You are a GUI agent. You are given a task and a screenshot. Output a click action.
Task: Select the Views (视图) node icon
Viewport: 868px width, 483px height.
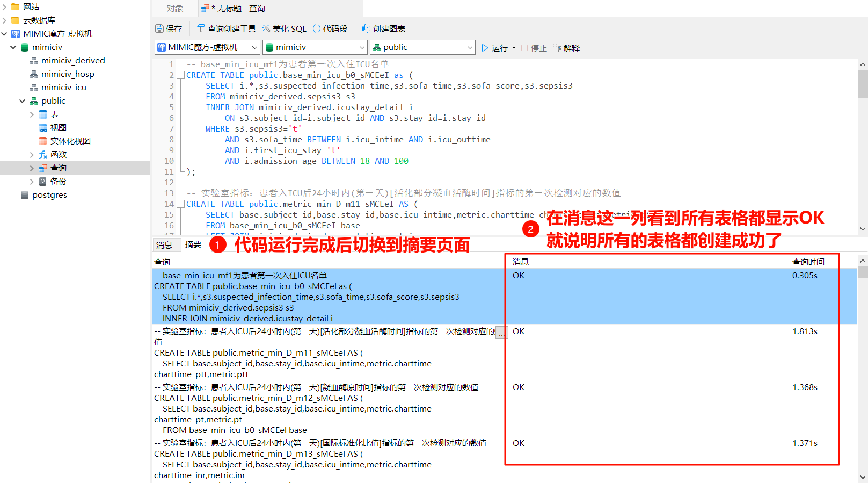pos(43,128)
